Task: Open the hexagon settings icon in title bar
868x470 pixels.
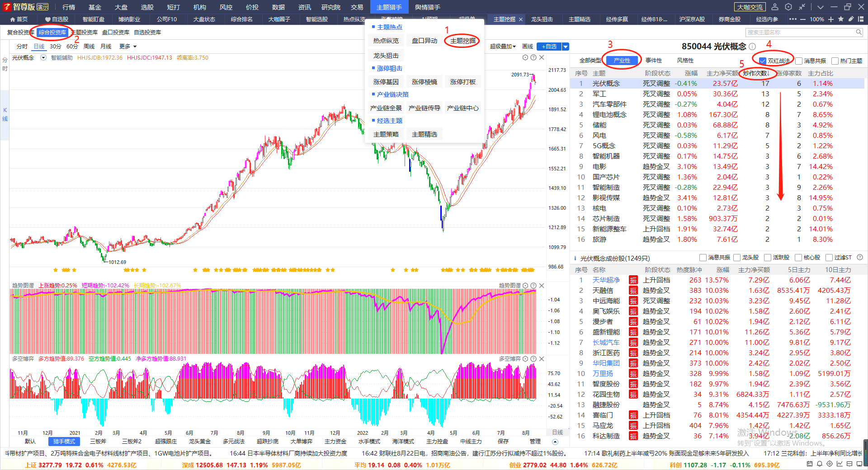Action: [788, 7]
